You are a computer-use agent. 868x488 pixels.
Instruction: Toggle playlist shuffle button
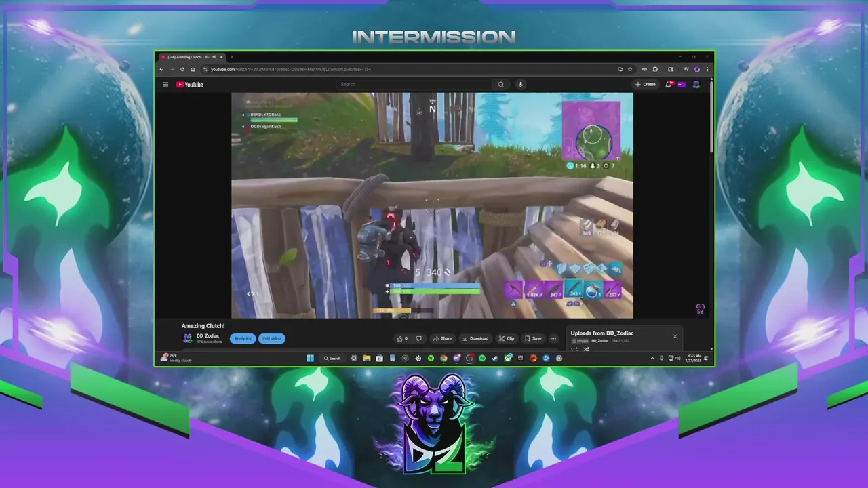click(586, 349)
